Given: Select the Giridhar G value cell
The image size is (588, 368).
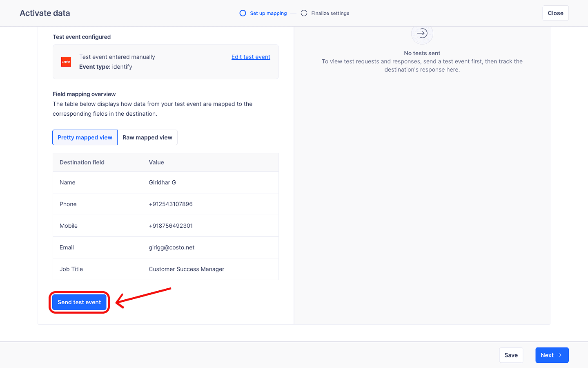Looking at the screenshot, I should click(163, 182).
